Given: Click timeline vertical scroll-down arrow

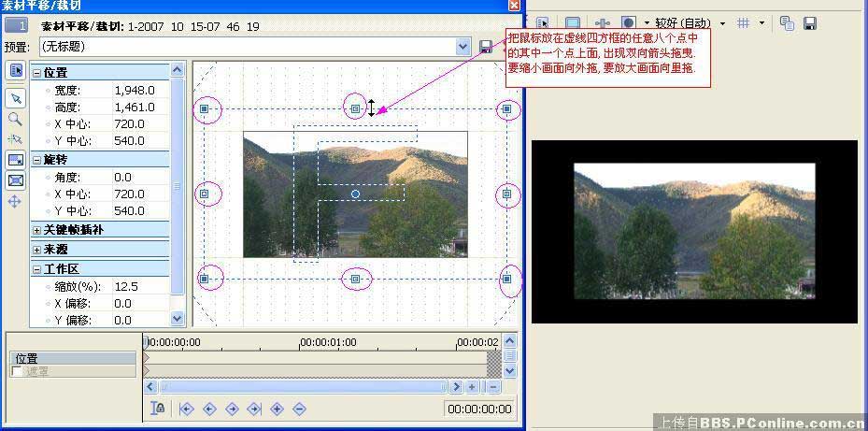Looking at the screenshot, I should pos(510,370).
